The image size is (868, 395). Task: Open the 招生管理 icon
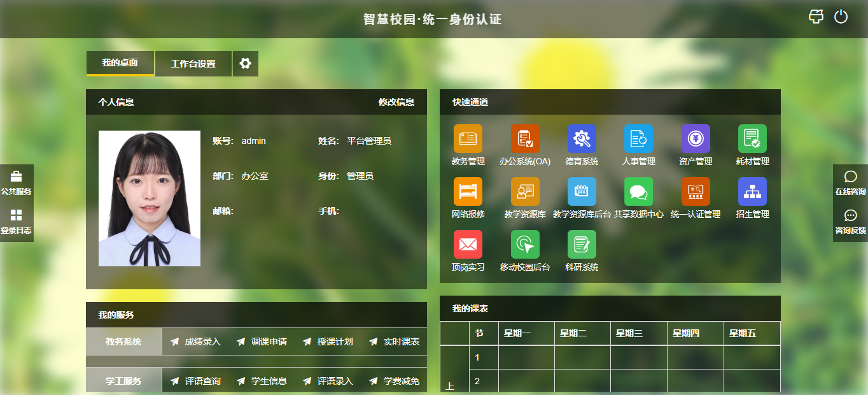[751, 191]
